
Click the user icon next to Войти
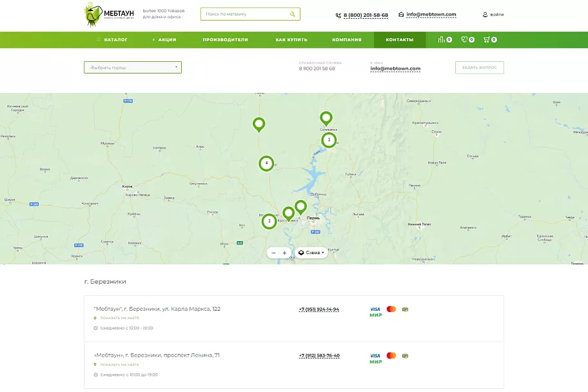pos(485,15)
